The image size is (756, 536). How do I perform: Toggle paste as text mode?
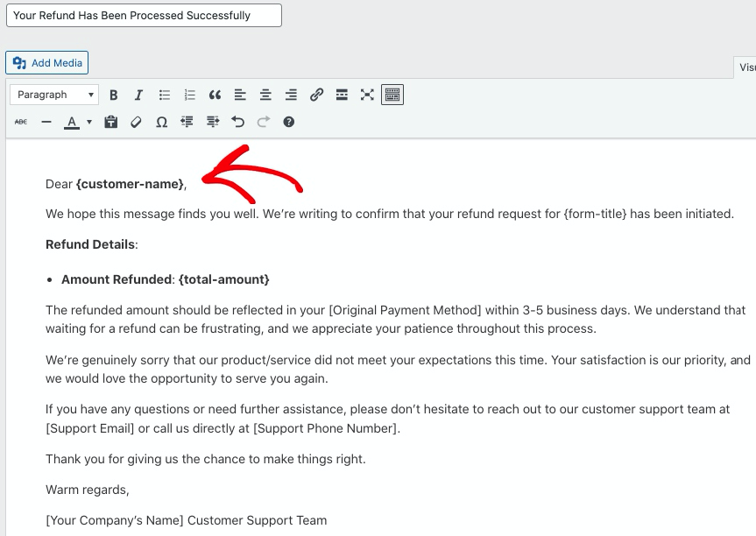(x=110, y=122)
